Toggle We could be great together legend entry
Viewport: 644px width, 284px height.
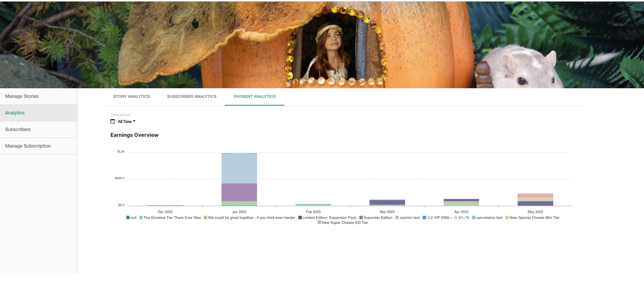tap(250, 218)
